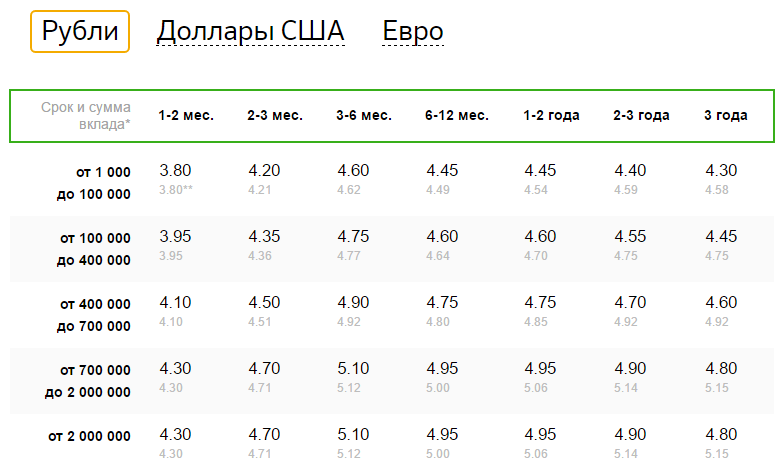The image size is (780, 468).
Task: Switch to Доллары США tab
Action: coord(250,31)
